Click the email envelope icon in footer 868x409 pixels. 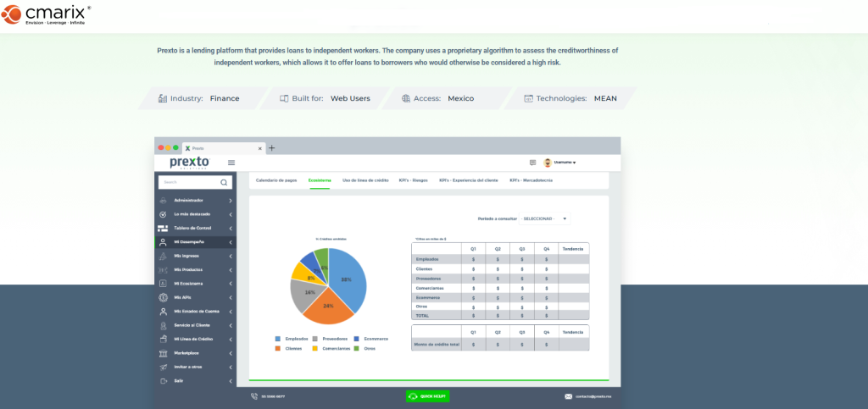coord(568,396)
